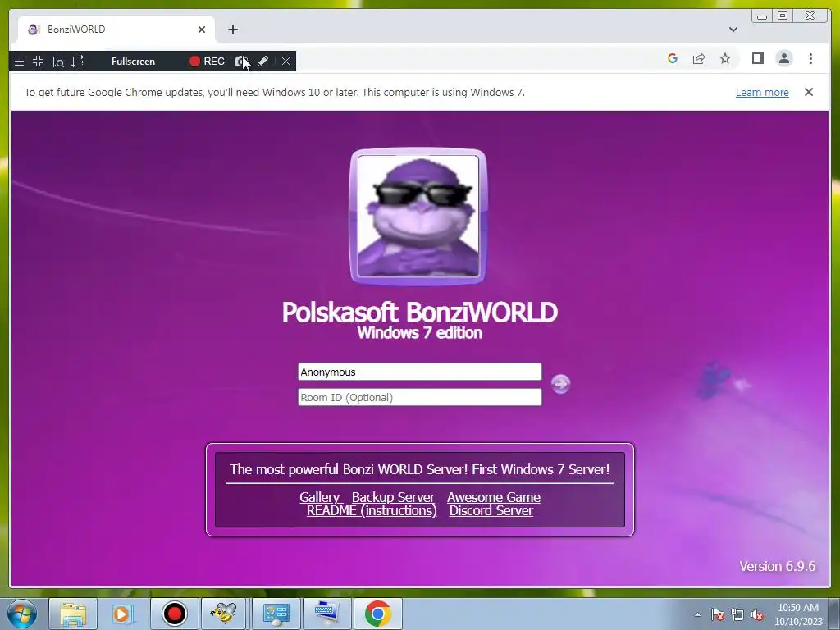Screen dimensions: 840x630
Task: Open the Chrome three-dot menu
Action: click(810, 58)
